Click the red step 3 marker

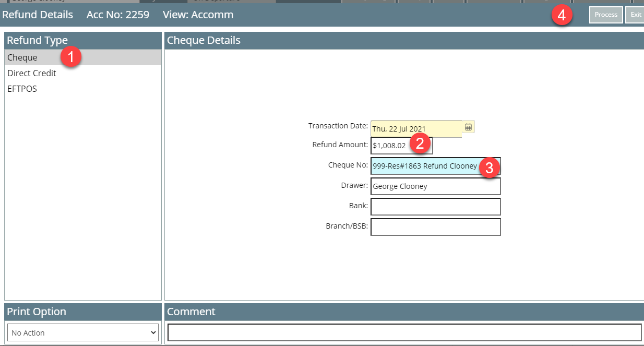click(490, 168)
